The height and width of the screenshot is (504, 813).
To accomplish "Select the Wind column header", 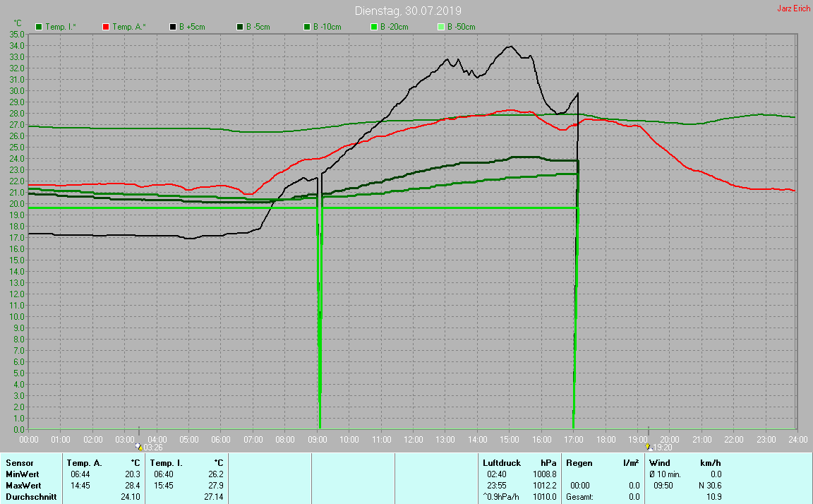I will pos(659,463).
